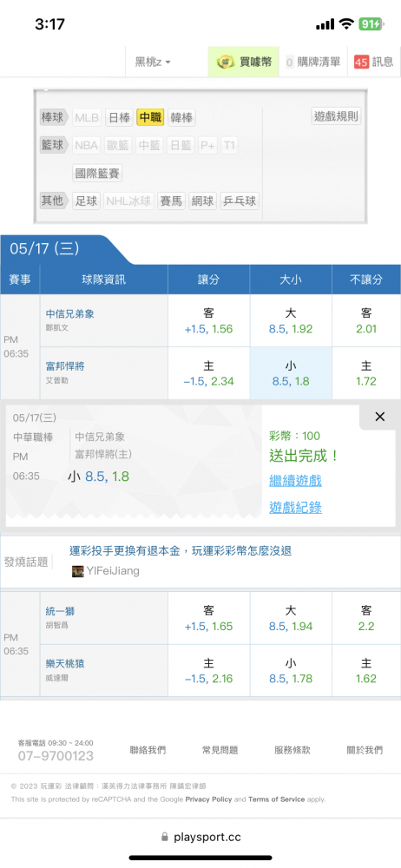Close the bet confirmation panel
This screenshot has height=868, width=401.
tap(380, 417)
